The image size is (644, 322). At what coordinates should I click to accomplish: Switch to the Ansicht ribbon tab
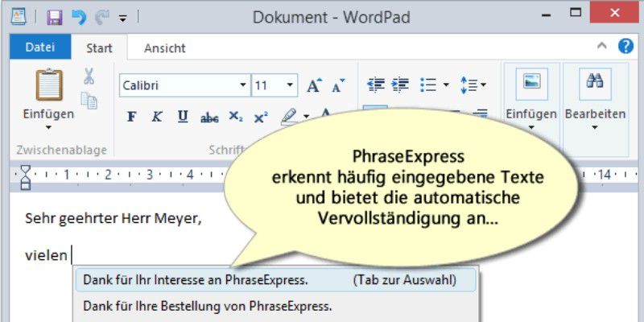tap(165, 48)
